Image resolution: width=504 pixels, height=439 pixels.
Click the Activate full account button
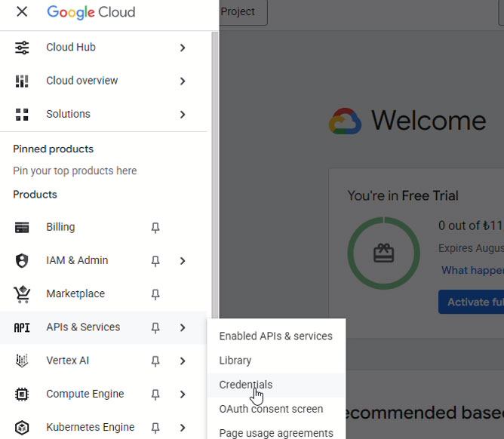click(472, 302)
